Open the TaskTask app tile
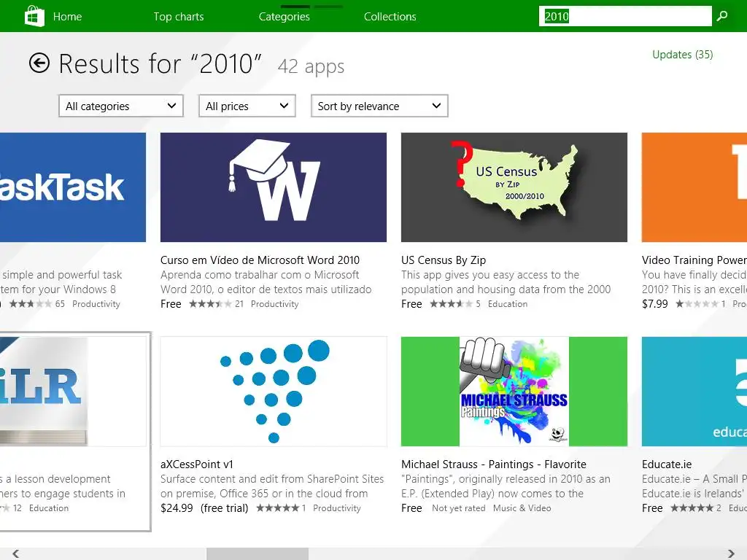 (73, 187)
